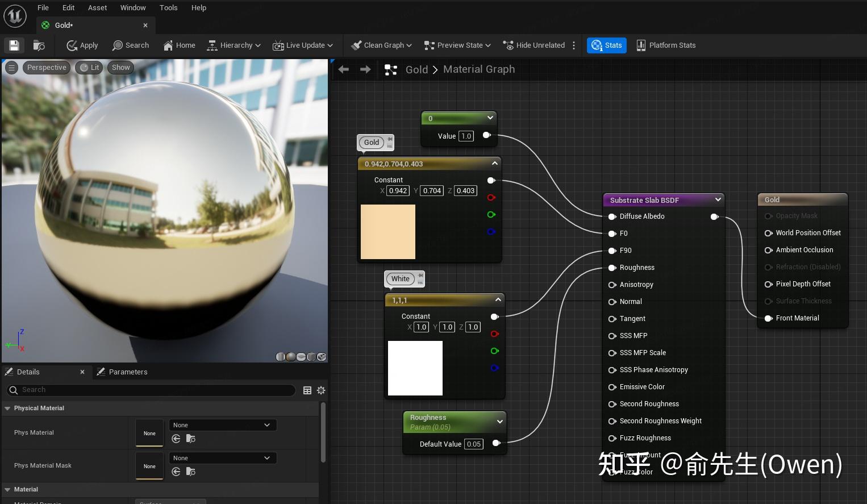Collapse the Physical Material section
Viewport: 867px width, 504px height.
(x=8, y=409)
